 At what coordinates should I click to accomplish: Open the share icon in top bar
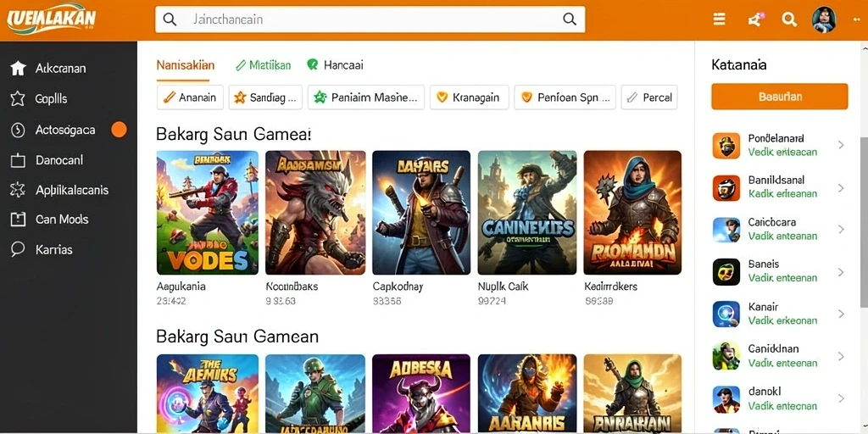click(754, 20)
